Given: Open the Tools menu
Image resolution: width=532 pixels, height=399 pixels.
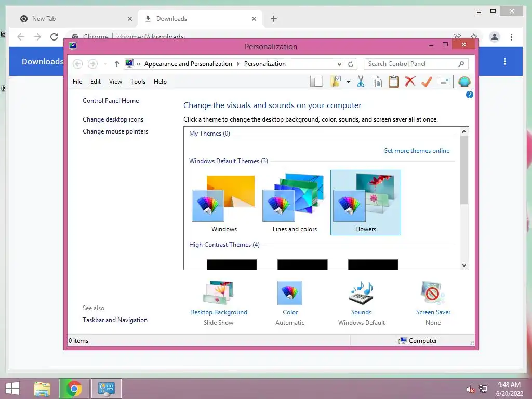Looking at the screenshot, I should [138, 82].
